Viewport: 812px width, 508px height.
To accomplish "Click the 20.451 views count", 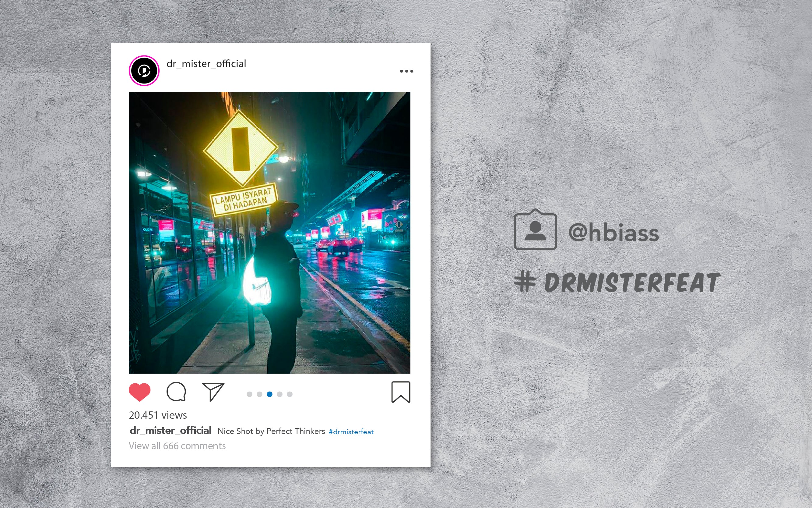I will [x=158, y=415].
